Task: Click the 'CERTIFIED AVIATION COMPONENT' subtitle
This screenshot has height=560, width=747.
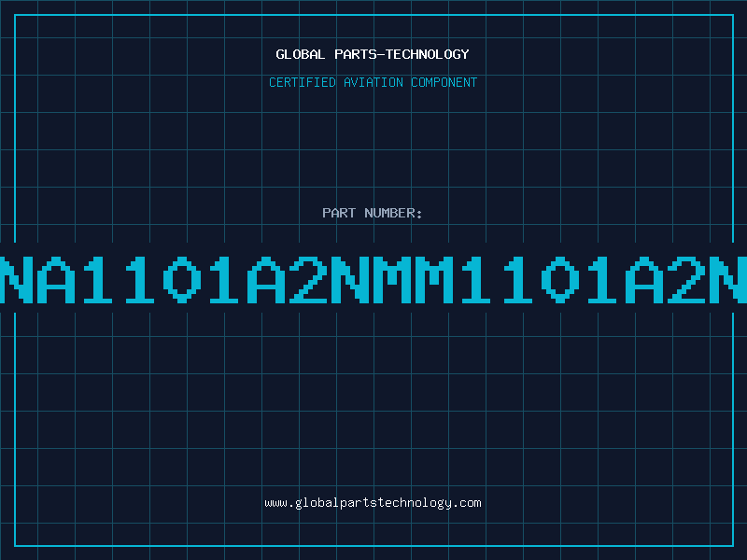Action: 373,82
